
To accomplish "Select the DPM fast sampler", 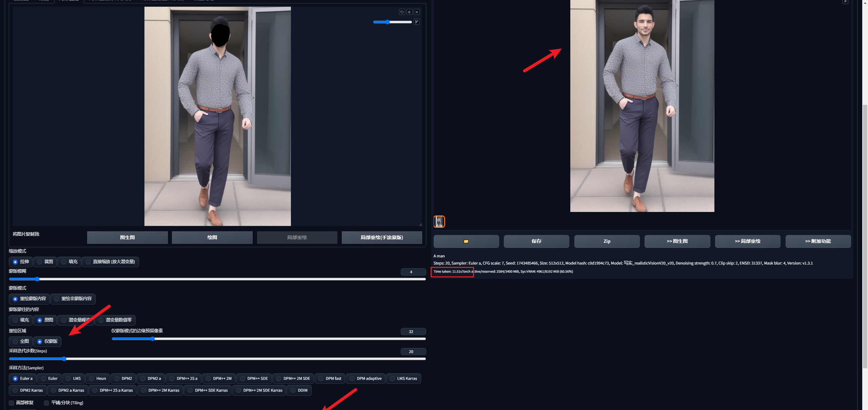I will click(330, 378).
